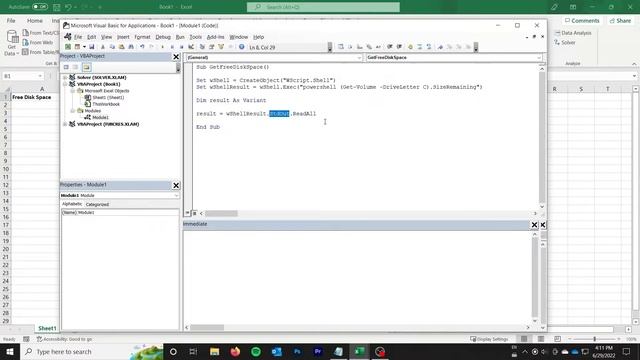The image size is (640, 360).
Task: Click Indent icon in Edit toolbar
Action: 390,47
